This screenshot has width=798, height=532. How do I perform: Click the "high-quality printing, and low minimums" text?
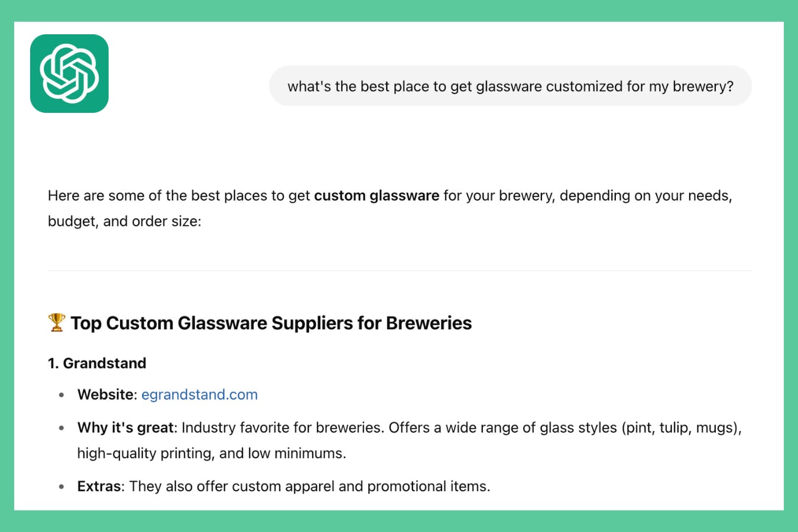point(212,453)
